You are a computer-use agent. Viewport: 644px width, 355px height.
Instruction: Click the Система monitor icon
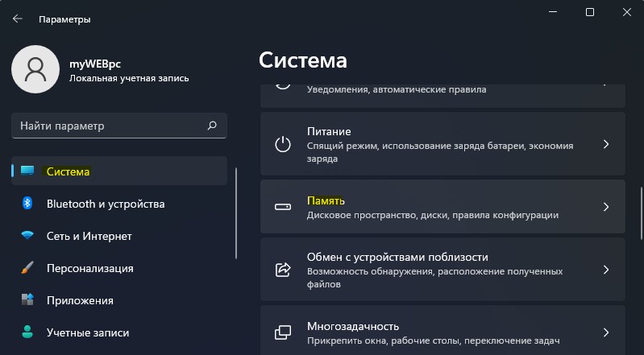27,171
